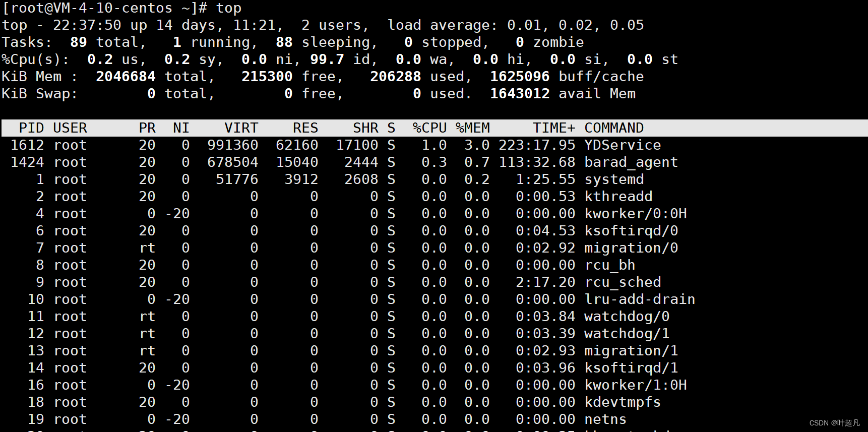This screenshot has width=868, height=432.
Task: Click the kworker/1:0H command
Action: click(x=636, y=385)
